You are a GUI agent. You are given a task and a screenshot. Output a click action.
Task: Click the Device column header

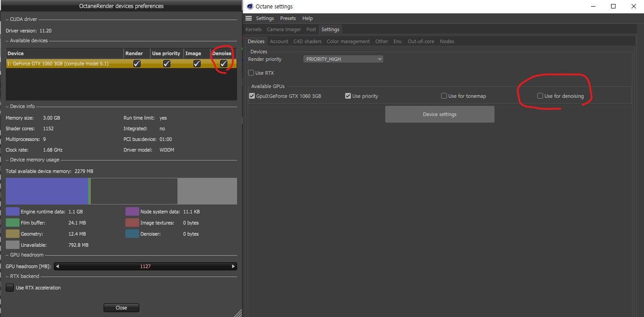pos(64,53)
